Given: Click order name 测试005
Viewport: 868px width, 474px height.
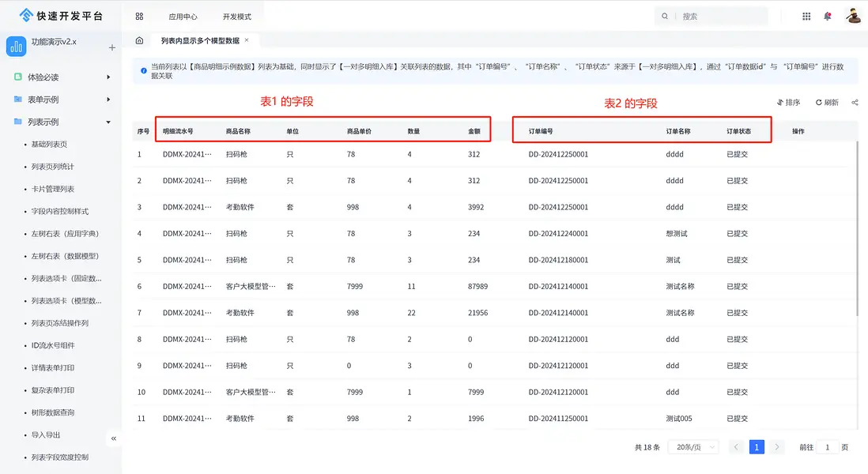Looking at the screenshot, I should [x=679, y=418].
